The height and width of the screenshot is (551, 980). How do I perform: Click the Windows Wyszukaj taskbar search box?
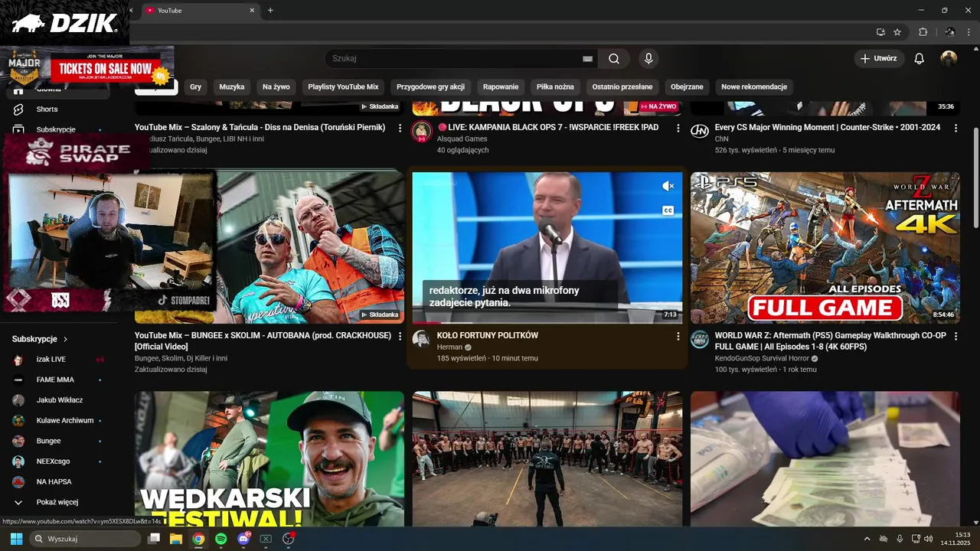[85, 539]
